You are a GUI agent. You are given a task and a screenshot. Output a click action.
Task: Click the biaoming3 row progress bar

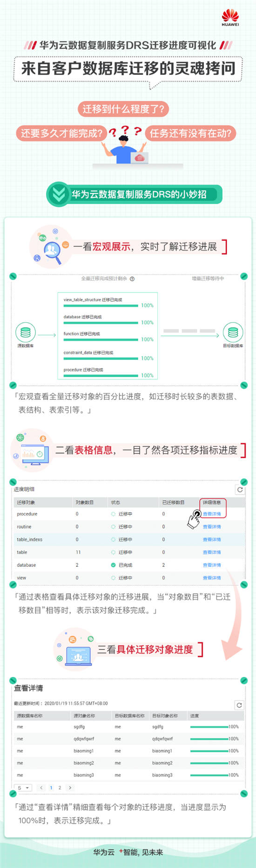click(x=209, y=775)
